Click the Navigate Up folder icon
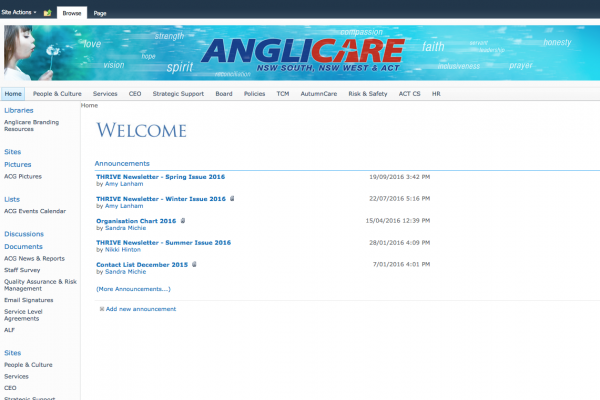Viewport: 600px width, 400px height. (47, 13)
